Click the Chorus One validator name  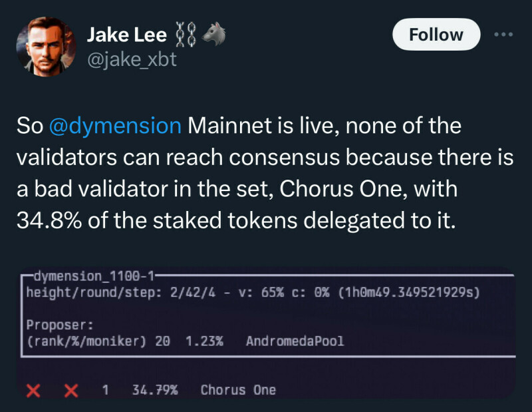(238, 390)
